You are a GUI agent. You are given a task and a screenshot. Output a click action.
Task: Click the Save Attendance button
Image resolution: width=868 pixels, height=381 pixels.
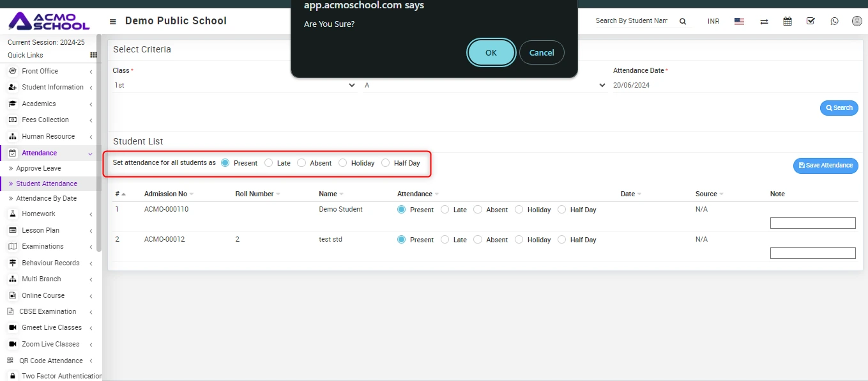(x=825, y=166)
